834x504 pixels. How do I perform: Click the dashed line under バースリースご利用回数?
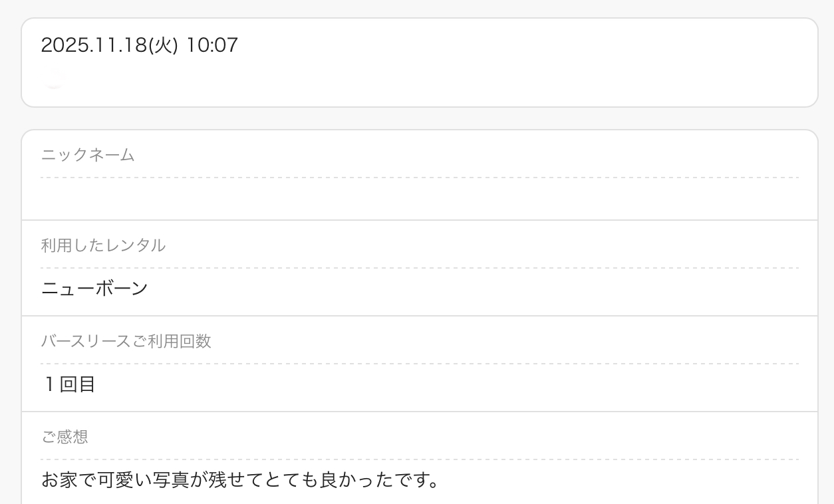[419, 364]
